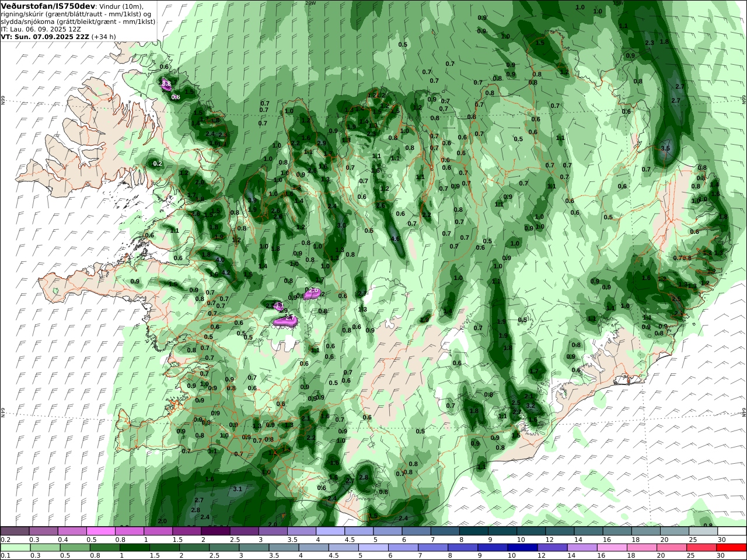This screenshot has height=560, width=747.
Task: Click the 4.0 precipitation value on map
Action: point(220,260)
